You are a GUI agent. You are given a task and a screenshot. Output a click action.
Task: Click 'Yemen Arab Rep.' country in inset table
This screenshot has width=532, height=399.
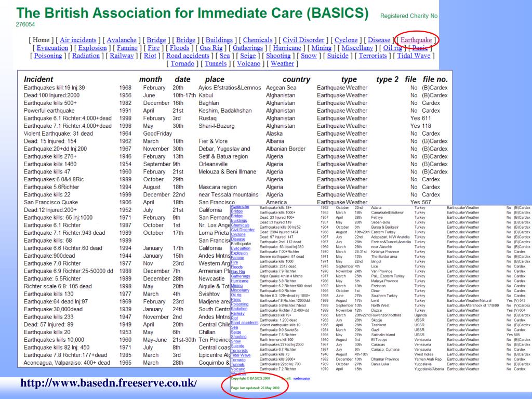(428, 359)
